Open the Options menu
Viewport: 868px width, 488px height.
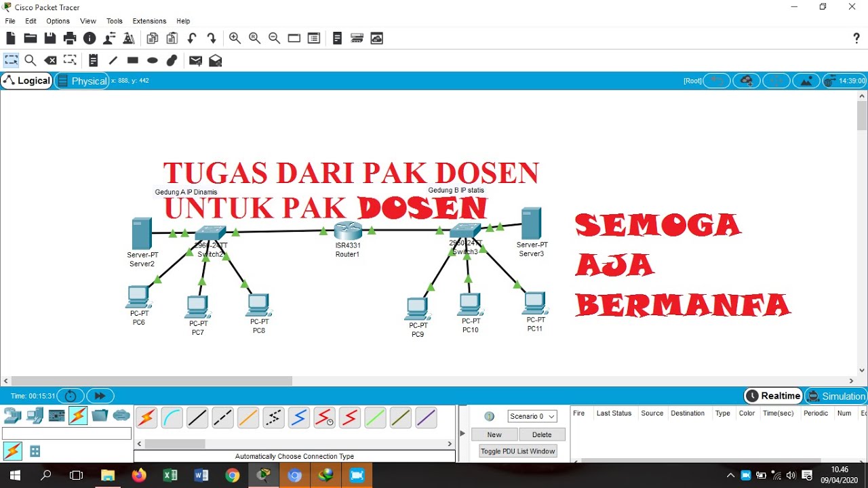pos(58,21)
